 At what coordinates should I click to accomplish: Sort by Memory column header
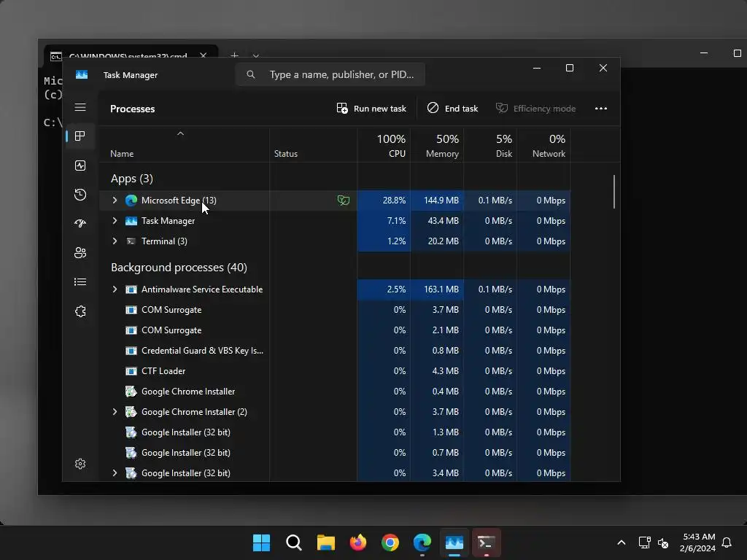click(437, 146)
